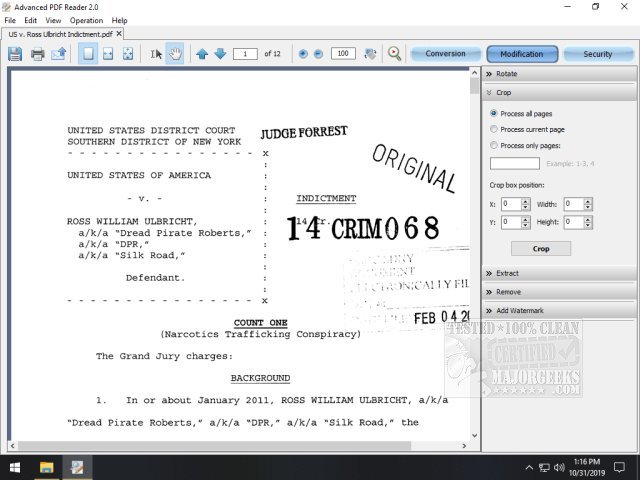This screenshot has height=480, width=640.
Task: Switch to the Modification panel
Action: (522, 54)
